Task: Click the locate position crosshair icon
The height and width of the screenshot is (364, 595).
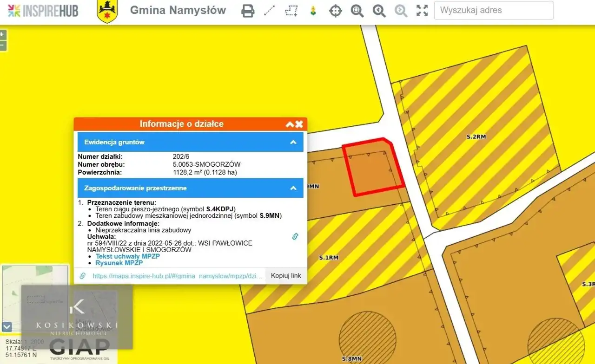Action: coord(335,11)
